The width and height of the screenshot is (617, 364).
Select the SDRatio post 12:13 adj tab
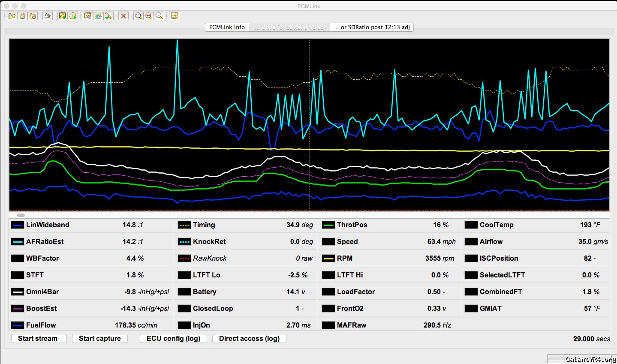372,27
